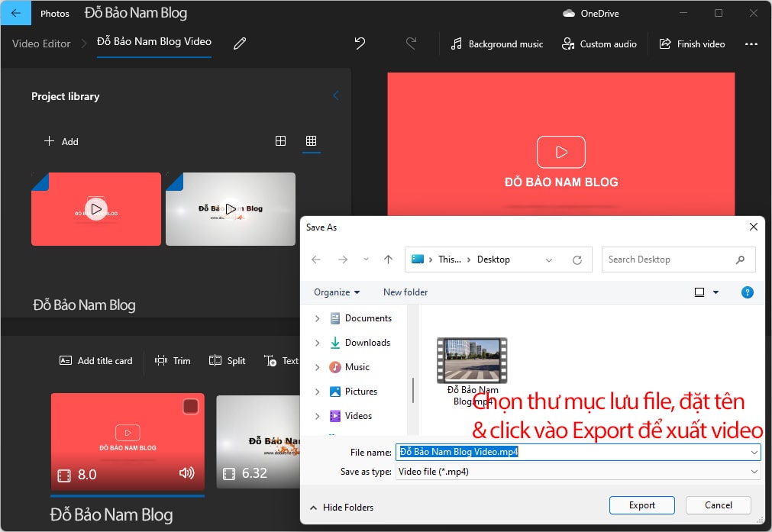Undo the last edit
This screenshot has width=772, height=532.
pyautogui.click(x=360, y=44)
